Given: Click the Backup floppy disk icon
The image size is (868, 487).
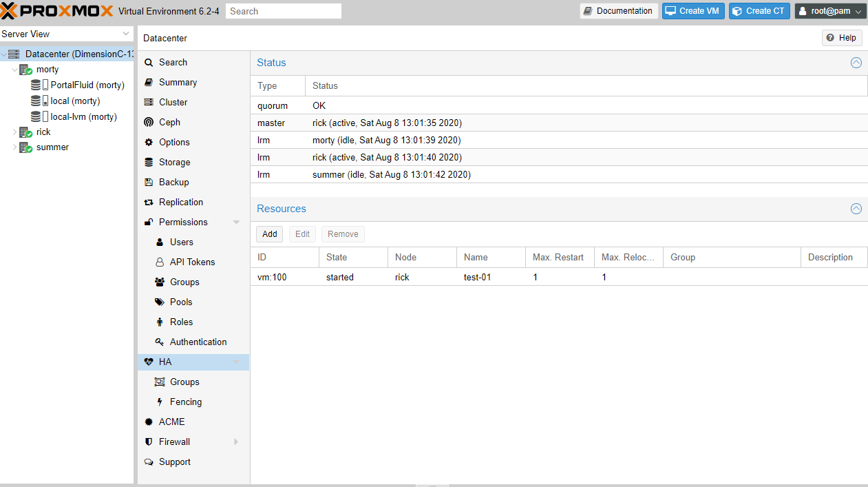Looking at the screenshot, I should (x=149, y=182).
